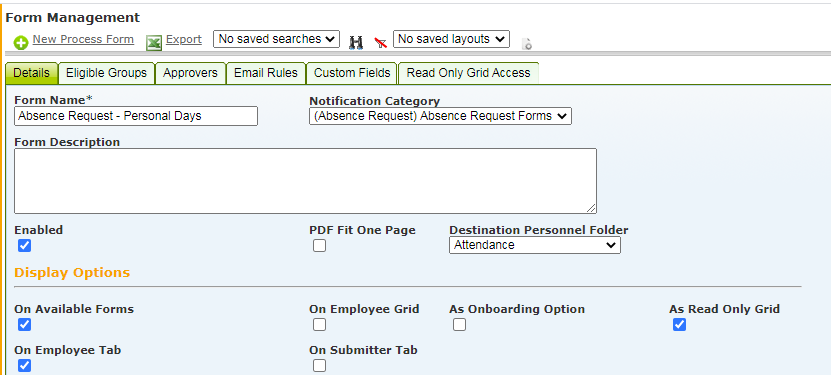Uncheck the On Available Forms checkbox
This screenshot has width=831, height=375.
(x=24, y=325)
